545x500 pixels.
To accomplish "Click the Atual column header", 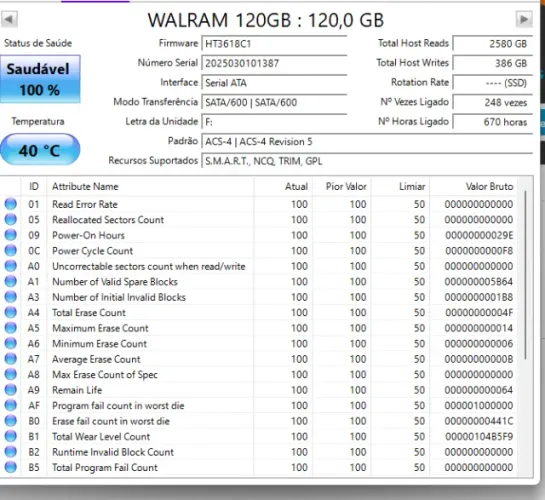I will click(x=283, y=187).
